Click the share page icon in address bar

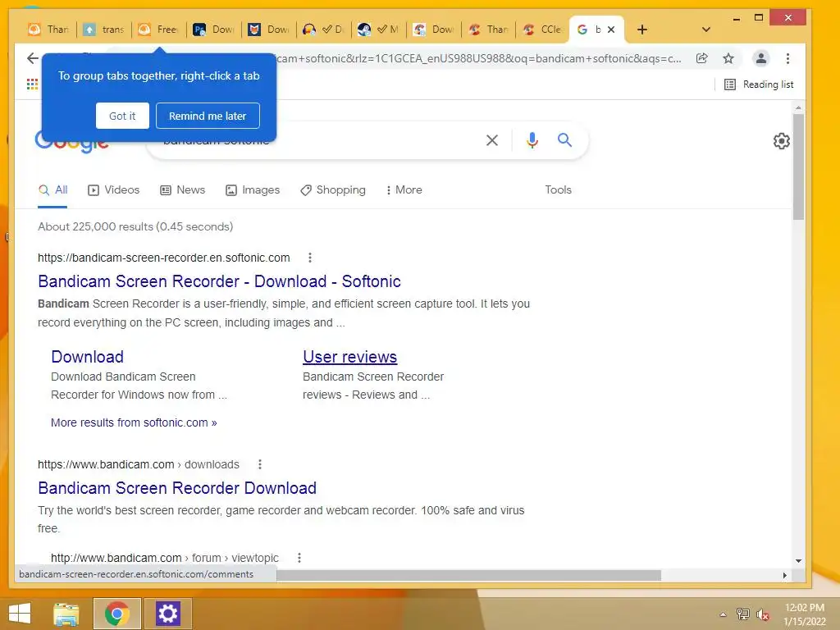(x=702, y=58)
